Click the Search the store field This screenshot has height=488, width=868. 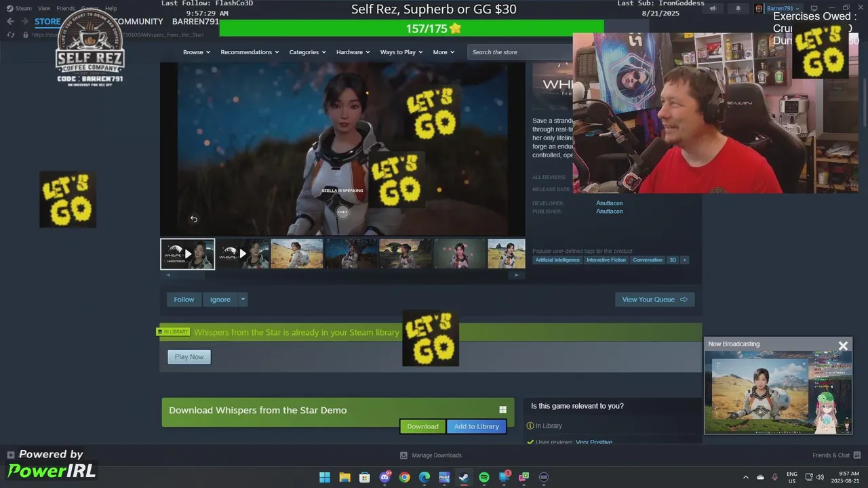pos(519,52)
